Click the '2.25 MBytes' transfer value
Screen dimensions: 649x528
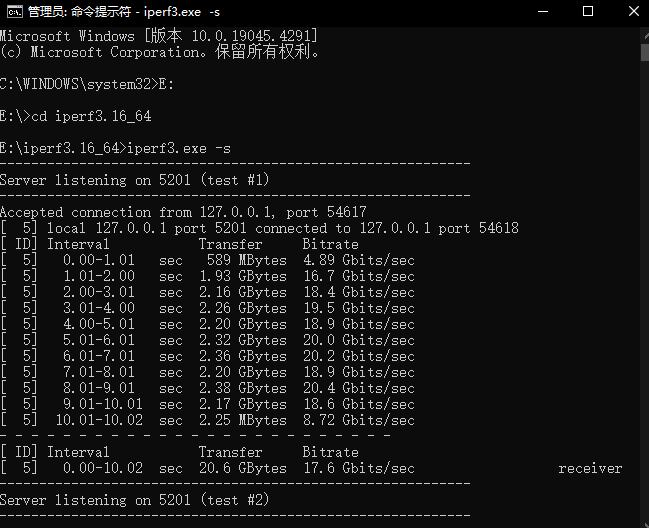click(243, 420)
